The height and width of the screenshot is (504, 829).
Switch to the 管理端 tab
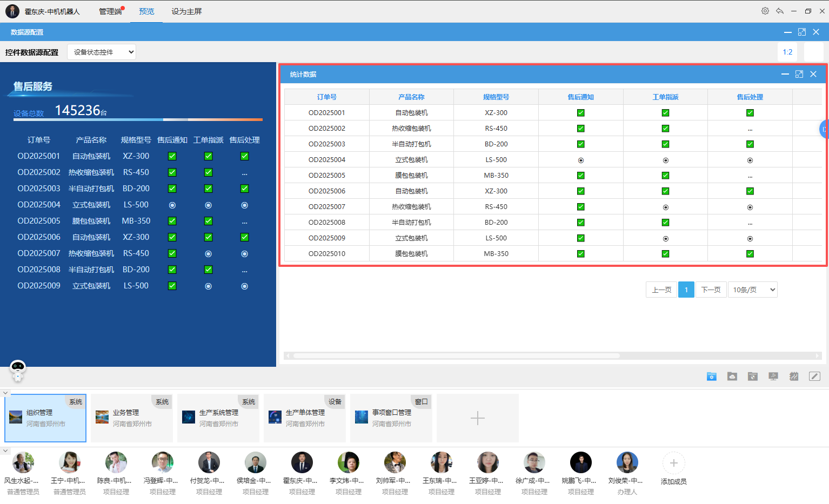(x=110, y=11)
